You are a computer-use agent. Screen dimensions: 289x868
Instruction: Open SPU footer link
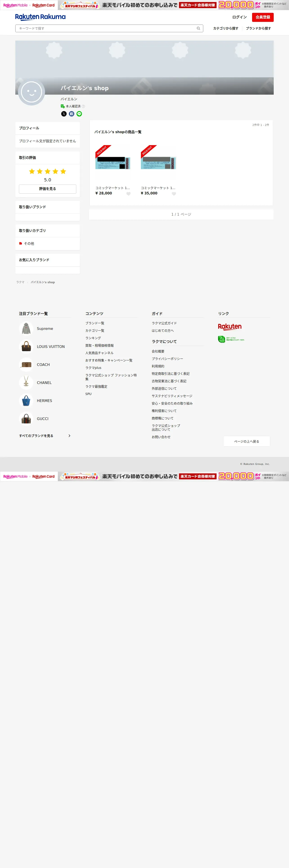(88, 394)
